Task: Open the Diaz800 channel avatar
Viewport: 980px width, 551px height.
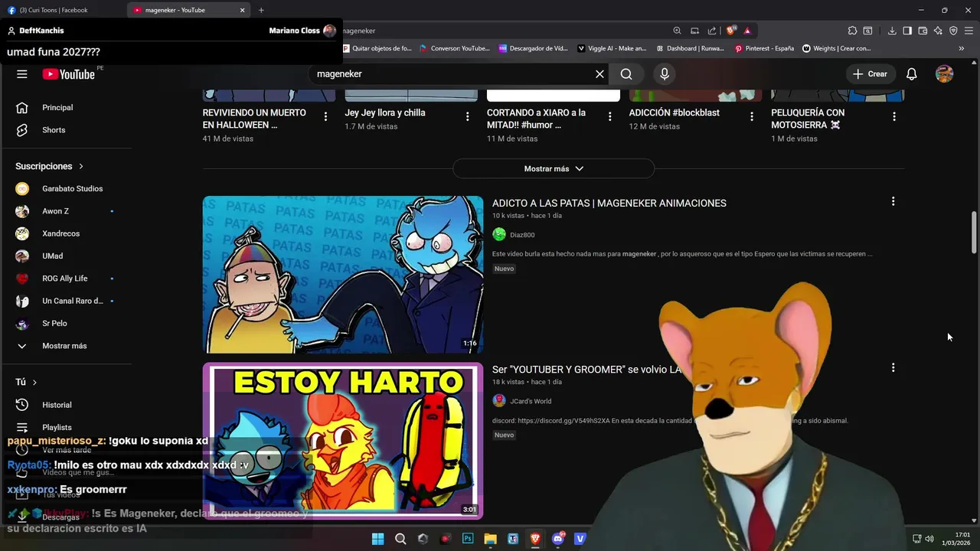Action: 499,234
